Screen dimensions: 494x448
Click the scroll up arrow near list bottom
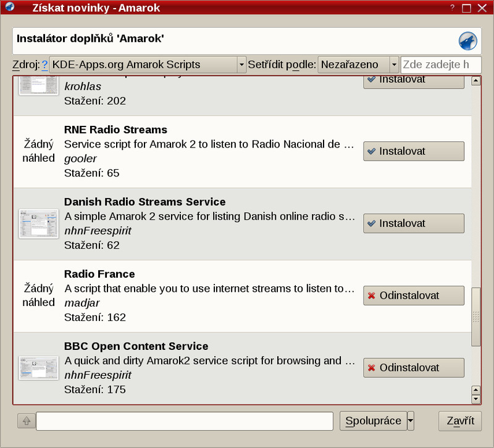(x=475, y=391)
